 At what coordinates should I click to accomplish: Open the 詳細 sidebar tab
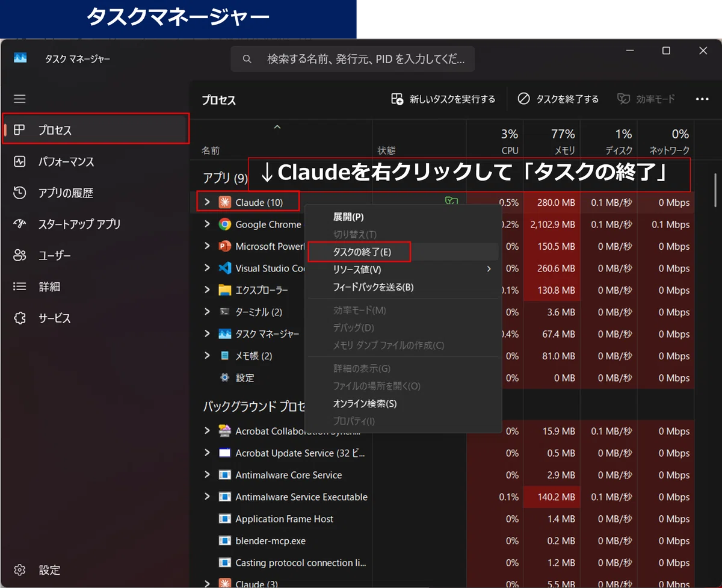pyautogui.click(x=96, y=286)
